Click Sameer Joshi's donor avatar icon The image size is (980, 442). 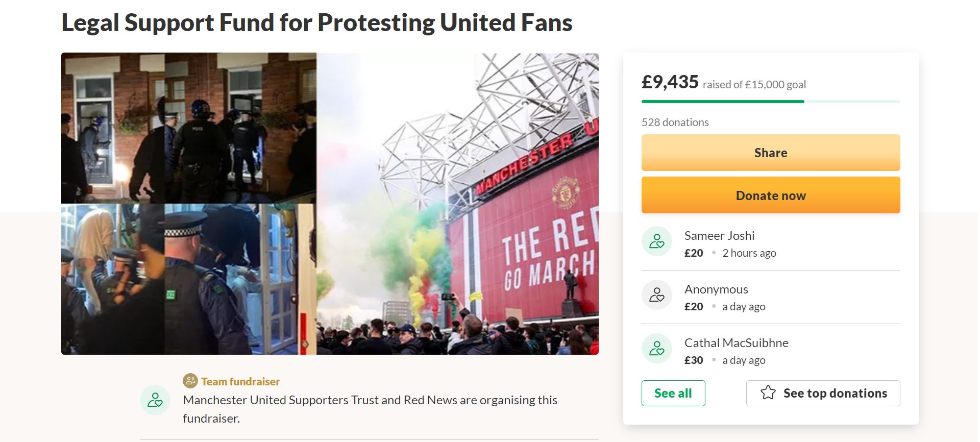(656, 241)
